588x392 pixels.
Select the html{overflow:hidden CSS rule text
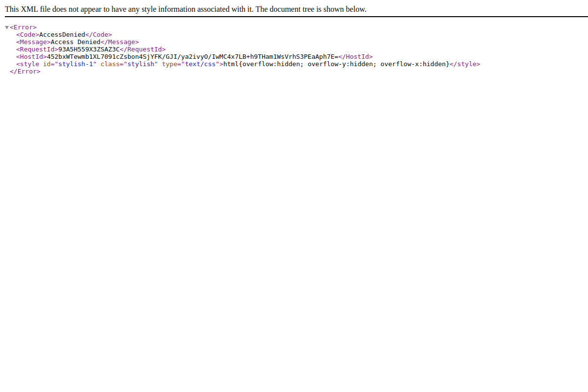(336, 64)
